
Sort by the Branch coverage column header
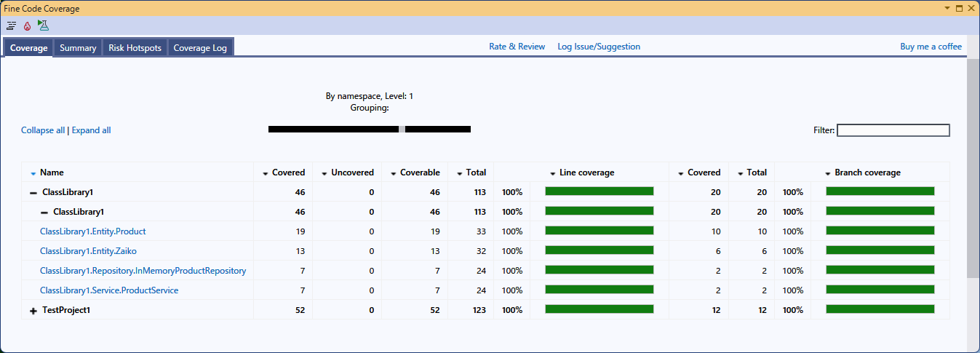click(x=863, y=172)
